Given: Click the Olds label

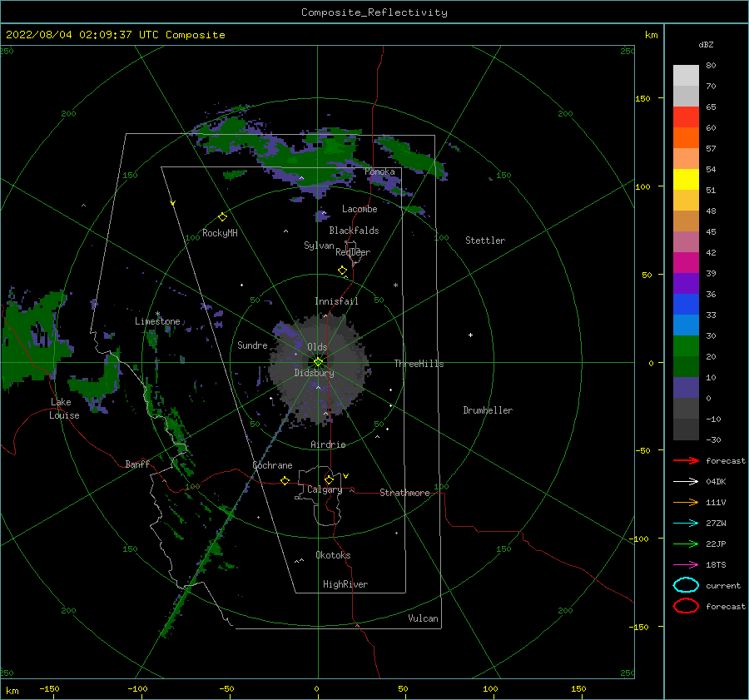Looking at the screenshot, I should 317,347.
